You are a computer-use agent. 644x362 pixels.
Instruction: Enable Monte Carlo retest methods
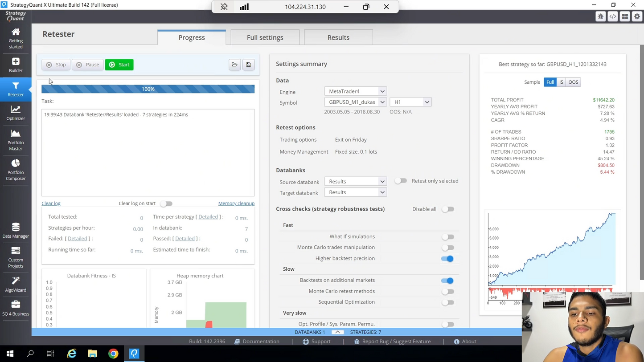pos(448,292)
